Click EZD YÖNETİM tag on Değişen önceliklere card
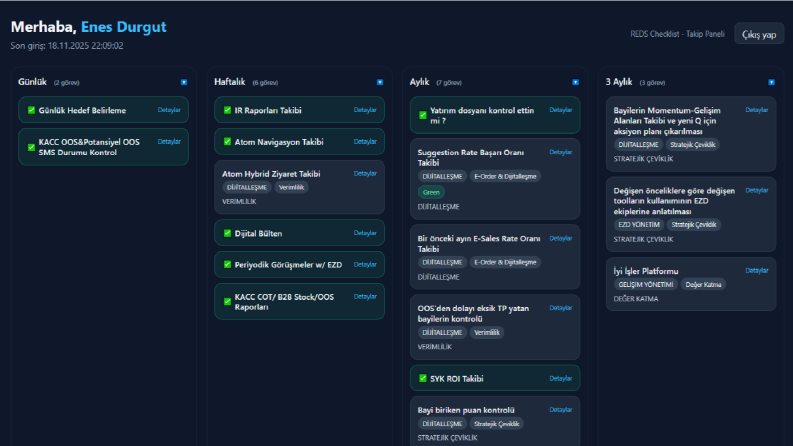793x446 pixels. point(639,225)
